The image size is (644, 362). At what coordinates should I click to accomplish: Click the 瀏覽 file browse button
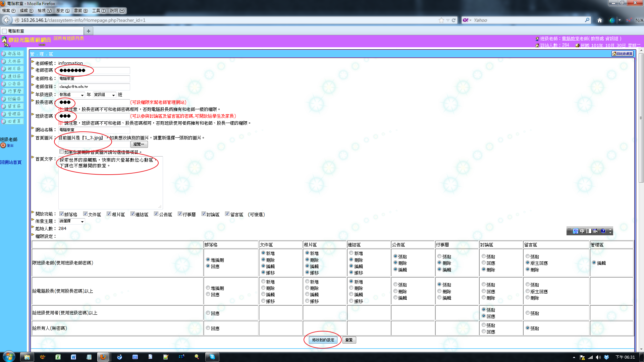(139, 144)
